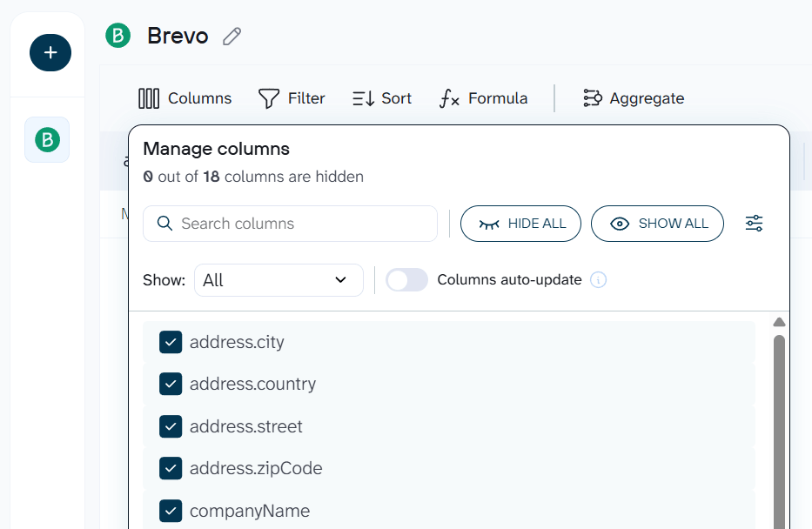Uncheck the companyName column
Image resolution: width=812 pixels, height=529 pixels.
click(171, 511)
